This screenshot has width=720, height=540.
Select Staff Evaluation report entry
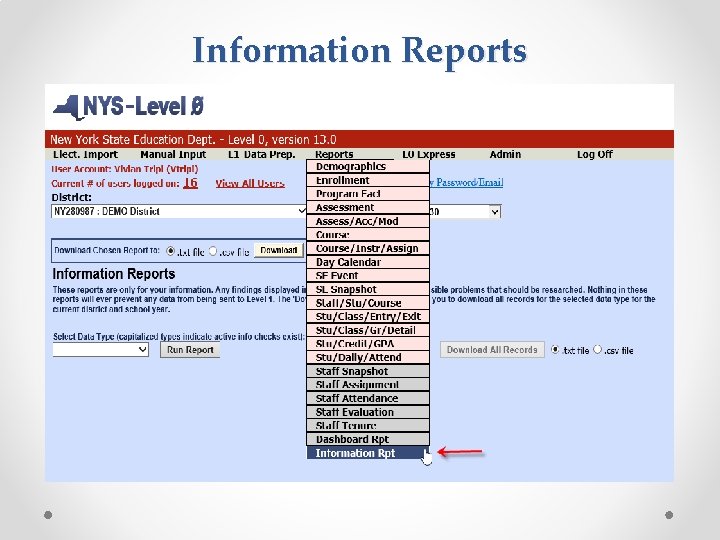point(368,412)
